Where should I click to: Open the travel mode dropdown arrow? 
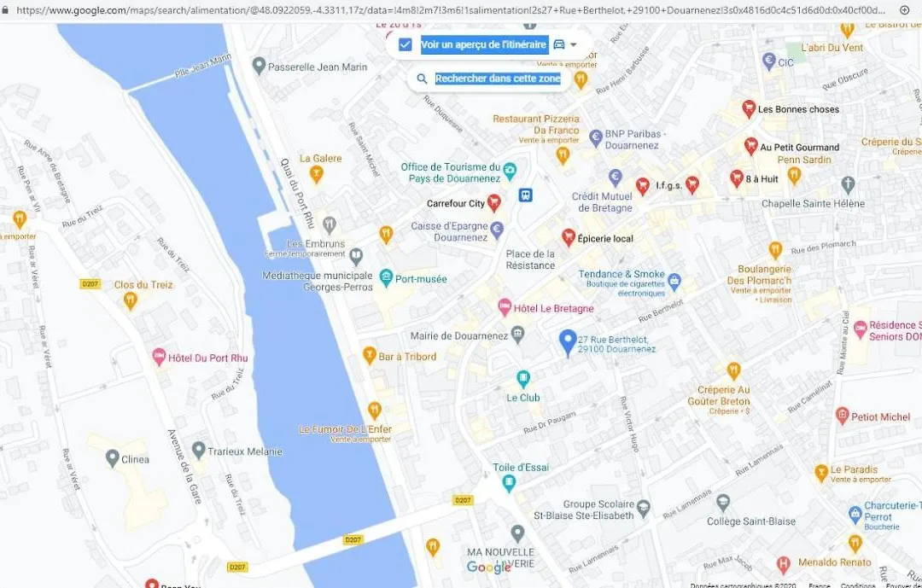[x=574, y=44]
